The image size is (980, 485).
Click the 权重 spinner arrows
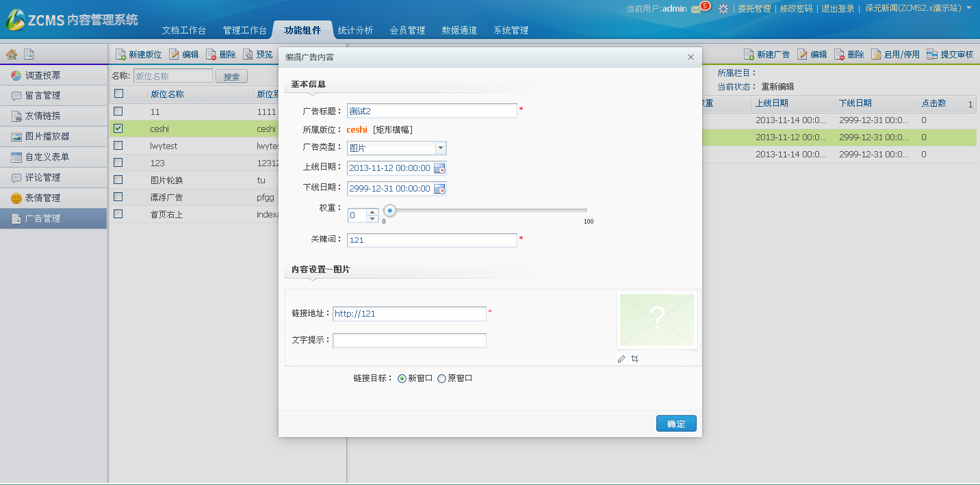click(x=372, y=215)
